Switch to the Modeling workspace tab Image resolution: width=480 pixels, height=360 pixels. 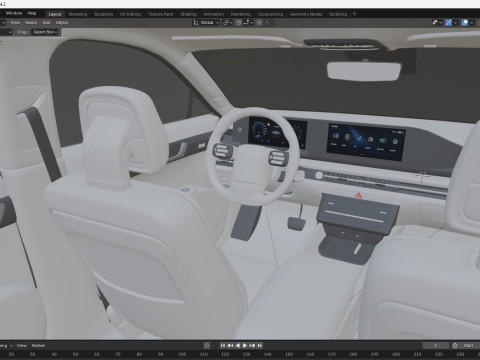78,14
